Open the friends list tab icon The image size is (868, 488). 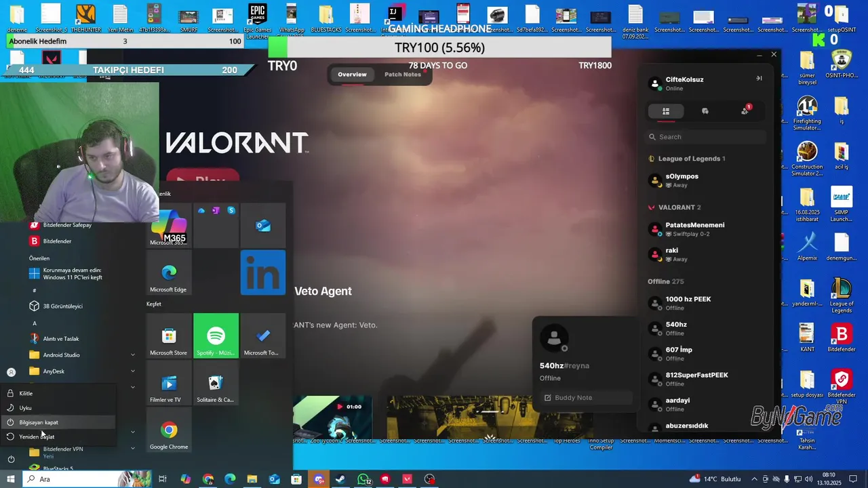(666, 111)
